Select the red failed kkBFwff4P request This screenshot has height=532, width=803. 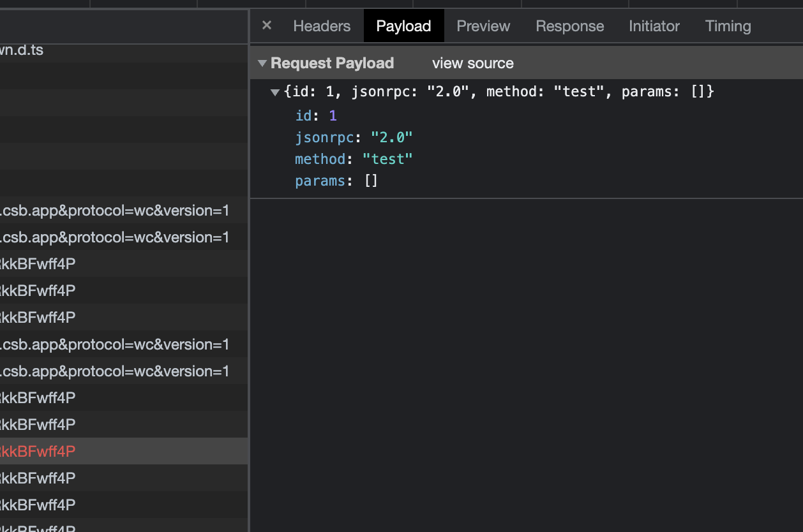tap(124, 451)
